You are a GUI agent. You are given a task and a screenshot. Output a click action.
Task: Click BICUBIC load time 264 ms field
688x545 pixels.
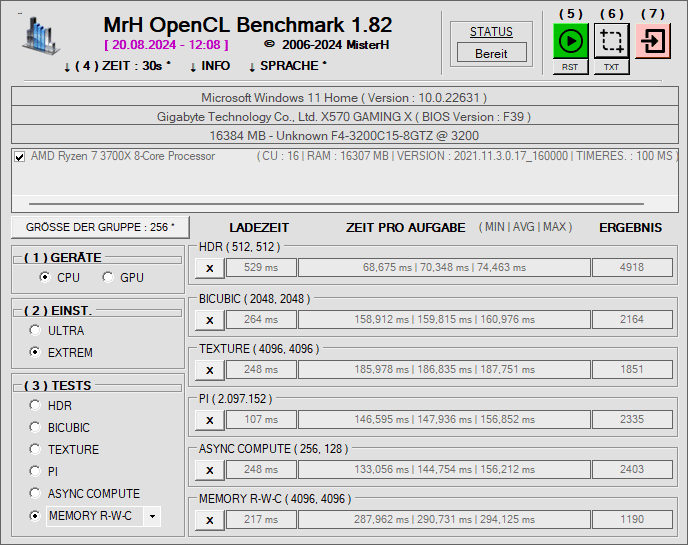[261, 319]
